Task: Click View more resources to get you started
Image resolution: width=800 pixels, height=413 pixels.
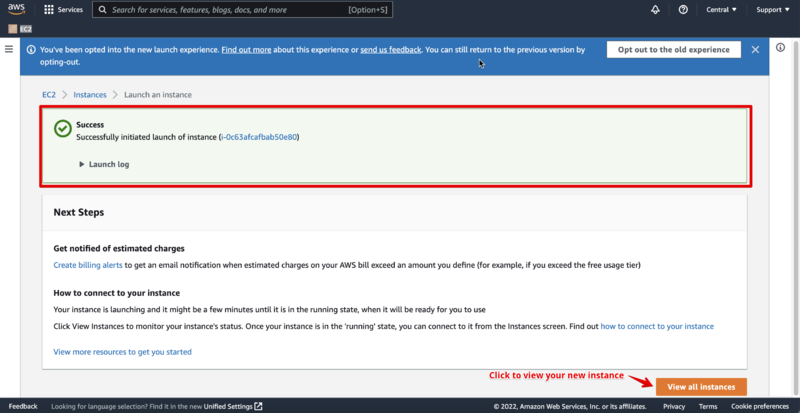Action: (122, 352)
